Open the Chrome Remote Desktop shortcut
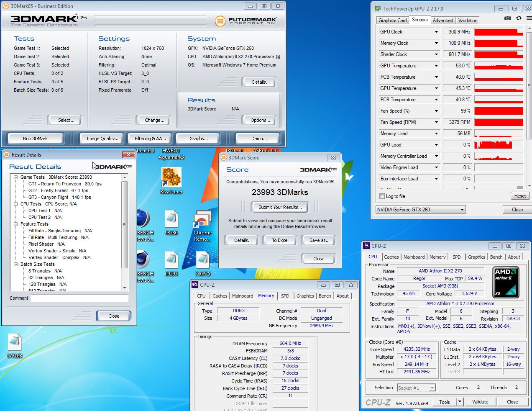 click(202, 226)
